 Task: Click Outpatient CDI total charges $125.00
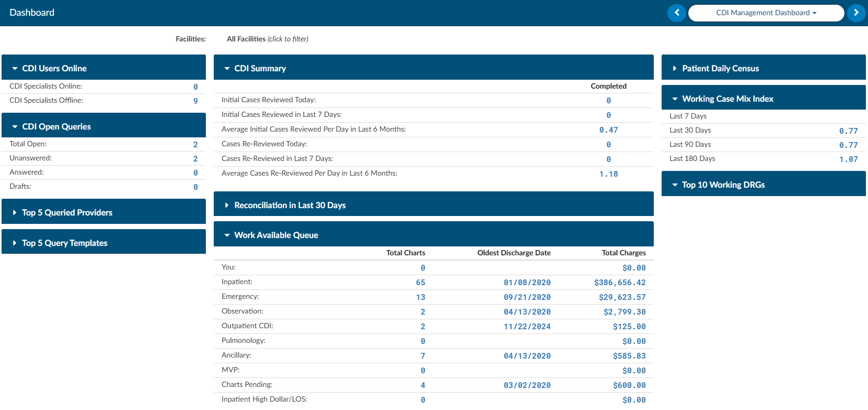629,327
